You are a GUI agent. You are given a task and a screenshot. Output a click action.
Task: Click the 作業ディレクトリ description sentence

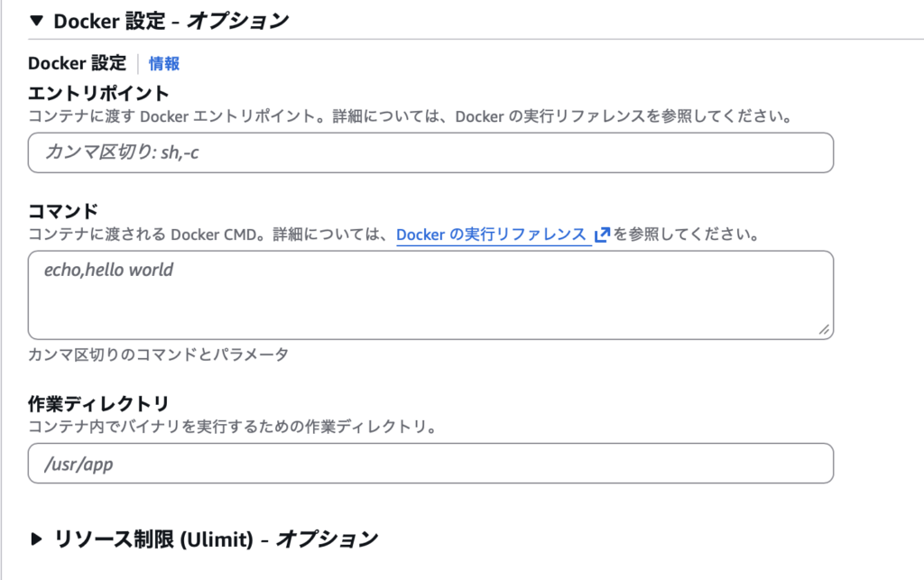click(x=233, y=426)
